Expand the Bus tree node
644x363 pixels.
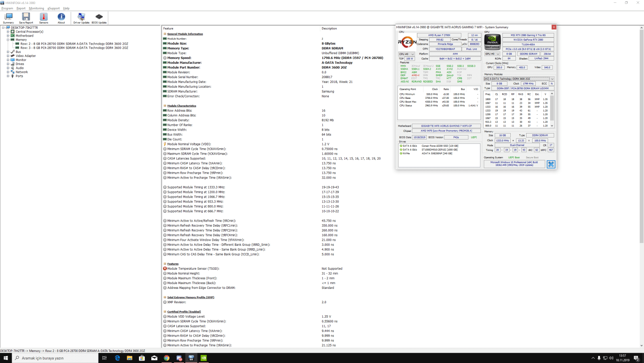tap(8, 52)
